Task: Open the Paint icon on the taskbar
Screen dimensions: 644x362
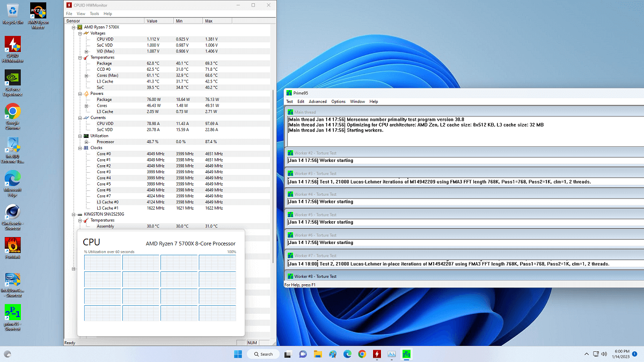Action: pos(333,354)
